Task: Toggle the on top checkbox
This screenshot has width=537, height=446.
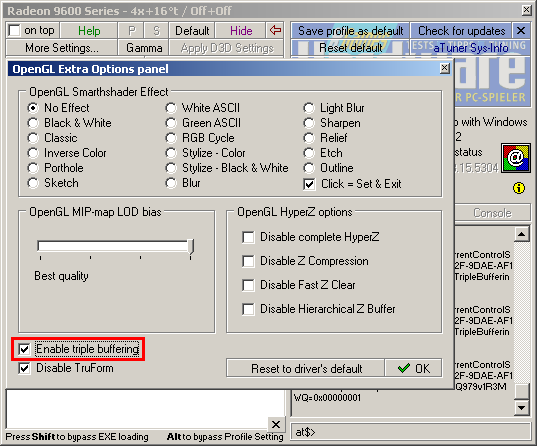Action: click(14, 30)
